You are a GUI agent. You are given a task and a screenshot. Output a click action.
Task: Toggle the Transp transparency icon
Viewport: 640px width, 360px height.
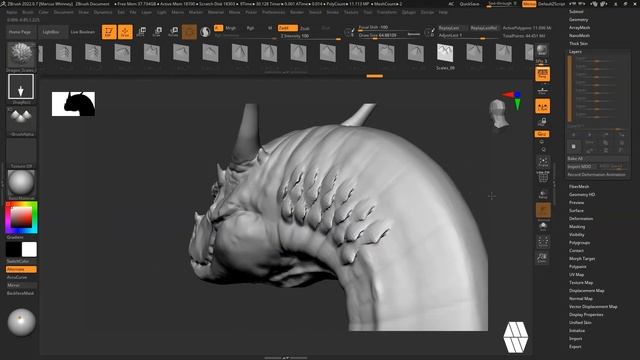click(543, 193)
